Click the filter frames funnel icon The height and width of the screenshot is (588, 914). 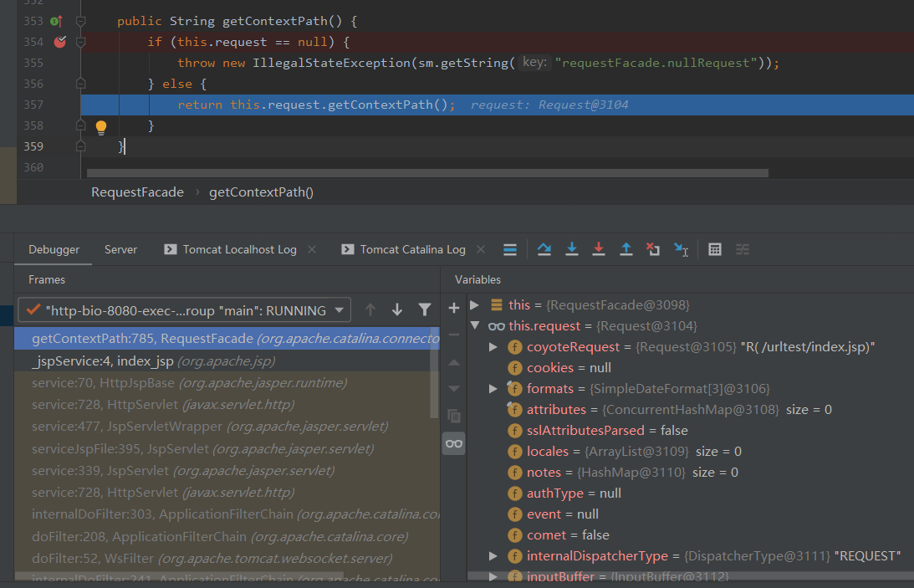click(x=425, y=310)
